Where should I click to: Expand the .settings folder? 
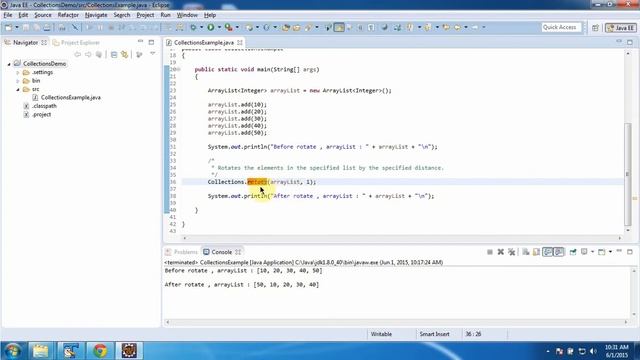(x=18, y=72)
